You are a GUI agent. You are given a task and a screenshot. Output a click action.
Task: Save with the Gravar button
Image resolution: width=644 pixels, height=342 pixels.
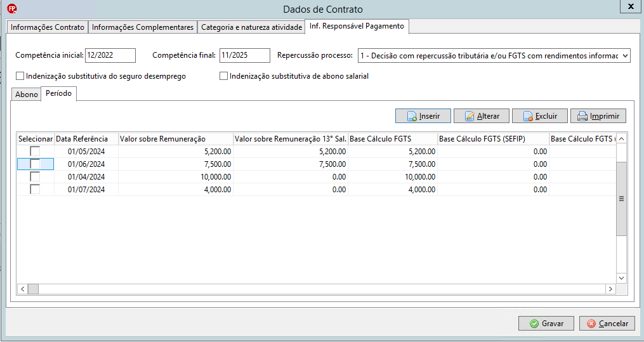546,324
